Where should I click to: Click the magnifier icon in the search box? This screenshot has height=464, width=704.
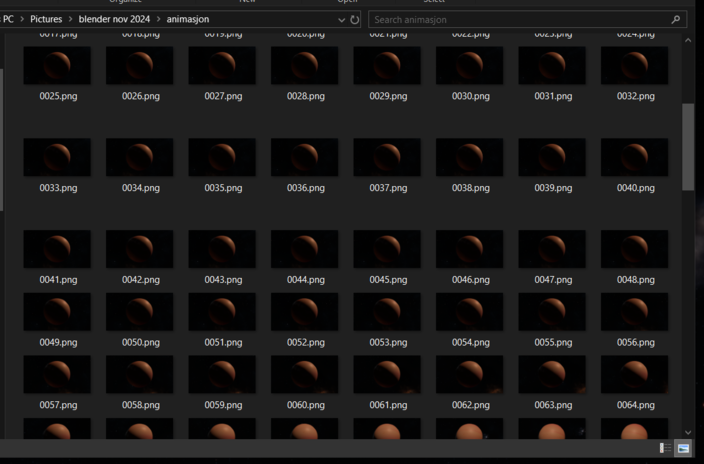[676, 20]
